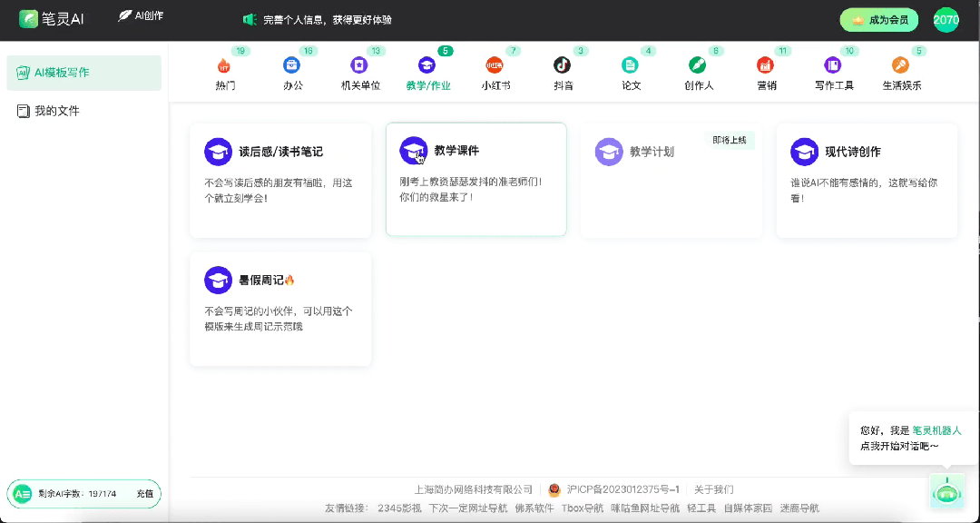Click the 营销 category icon
This screenshot has height=523, width=980.
(x=766, y=64)
